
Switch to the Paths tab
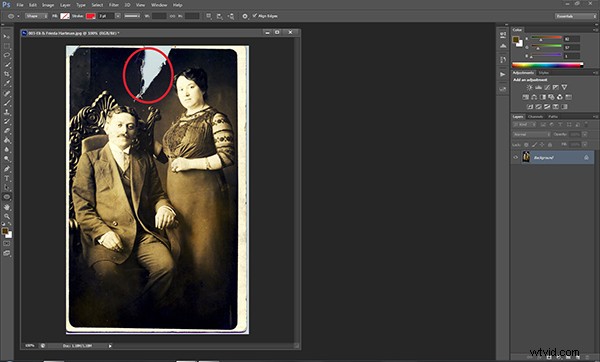[553, 117]
